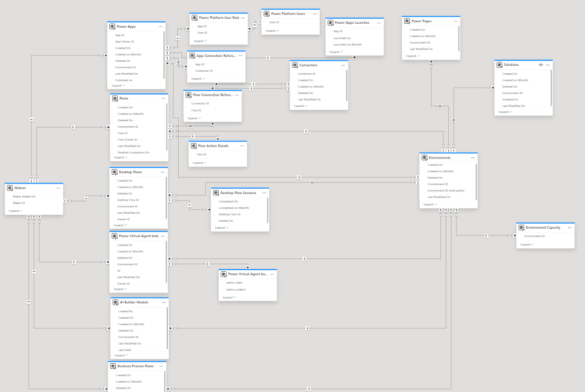
Task: Select Started On field in Desktop Flow Sessions
Action: (x=226, y=221)
